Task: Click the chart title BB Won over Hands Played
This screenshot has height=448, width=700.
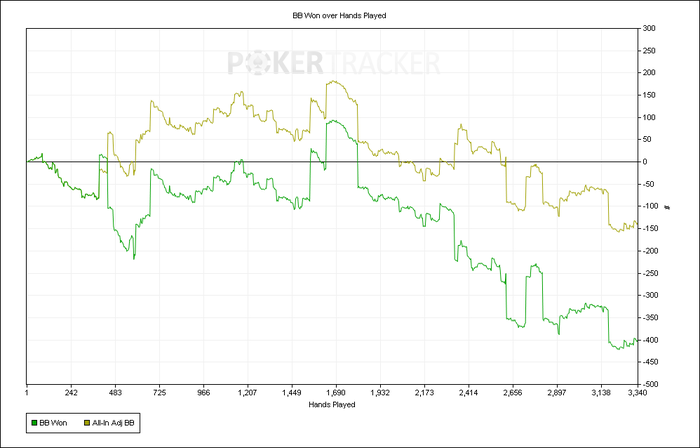Action: 339,16
